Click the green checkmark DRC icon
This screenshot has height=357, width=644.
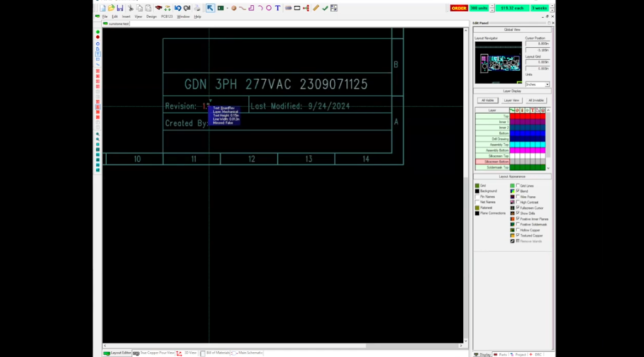pos(325,8)
